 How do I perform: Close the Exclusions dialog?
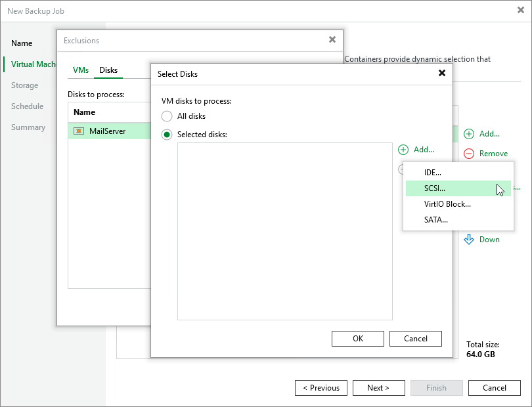[x=332, y=39]
